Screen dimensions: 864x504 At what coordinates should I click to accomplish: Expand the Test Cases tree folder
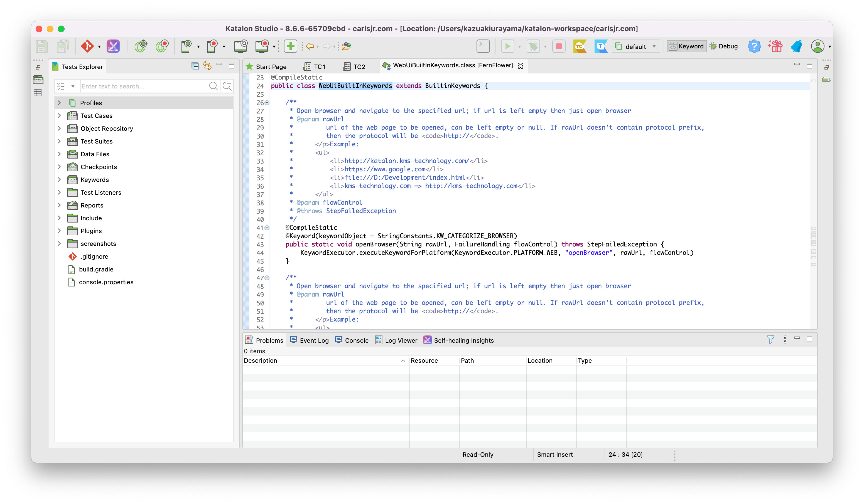59,116
